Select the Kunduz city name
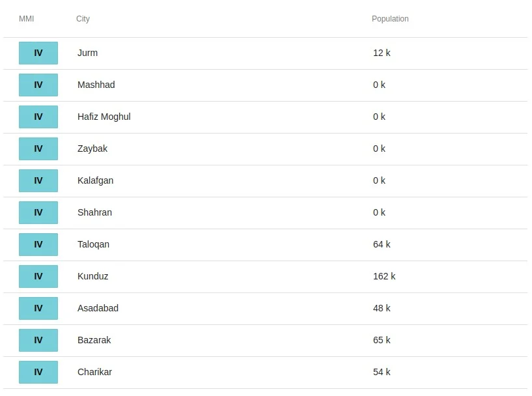Screen dimensions: 532x396 93,276
